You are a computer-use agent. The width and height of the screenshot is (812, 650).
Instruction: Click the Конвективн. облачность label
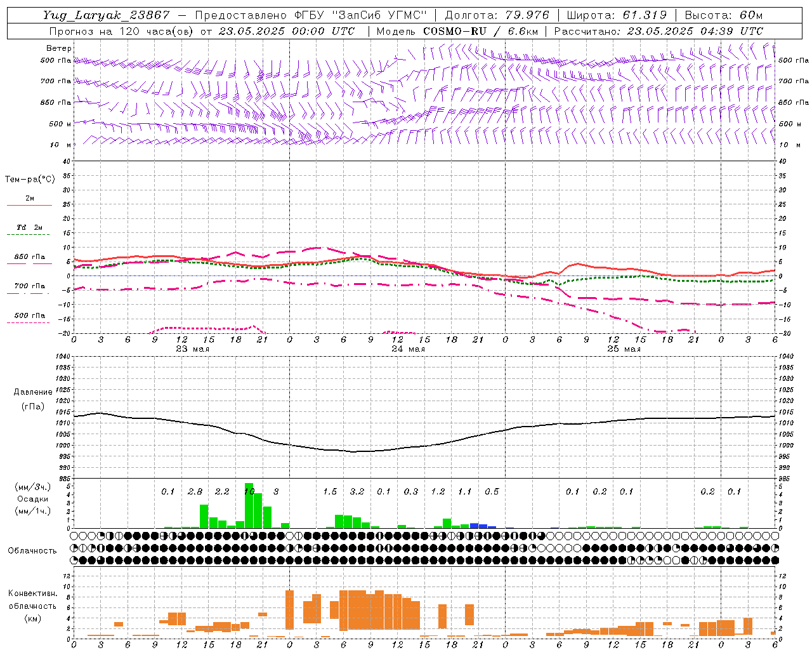32,600
